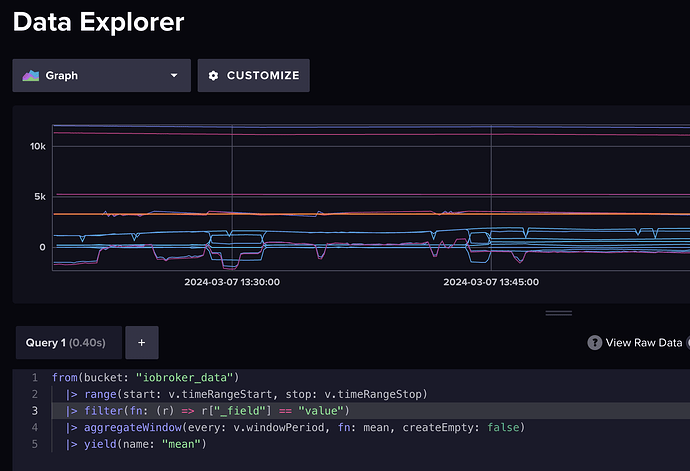Click the question mark help icon
The height and width of the screenshot is (471, 690).
point(594,342)
